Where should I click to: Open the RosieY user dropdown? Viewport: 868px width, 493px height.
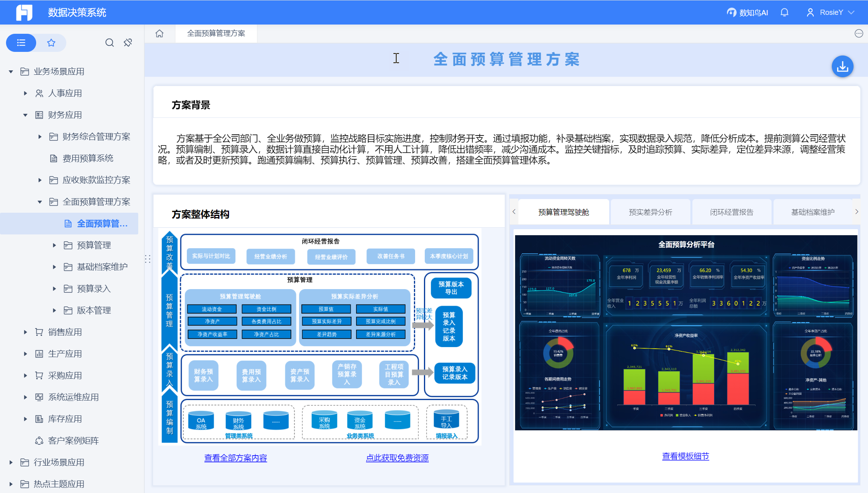pos(830,12)
